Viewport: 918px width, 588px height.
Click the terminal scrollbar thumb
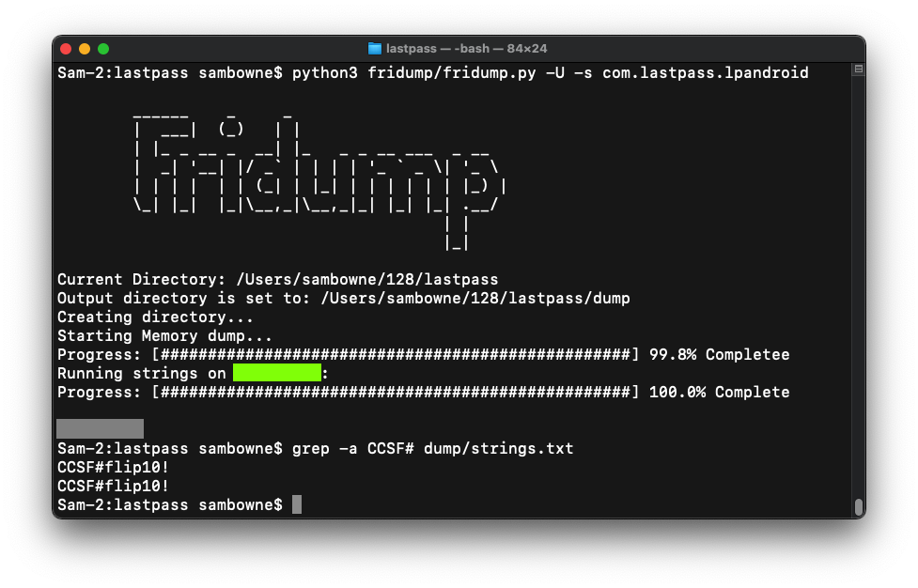pos(858,507)
